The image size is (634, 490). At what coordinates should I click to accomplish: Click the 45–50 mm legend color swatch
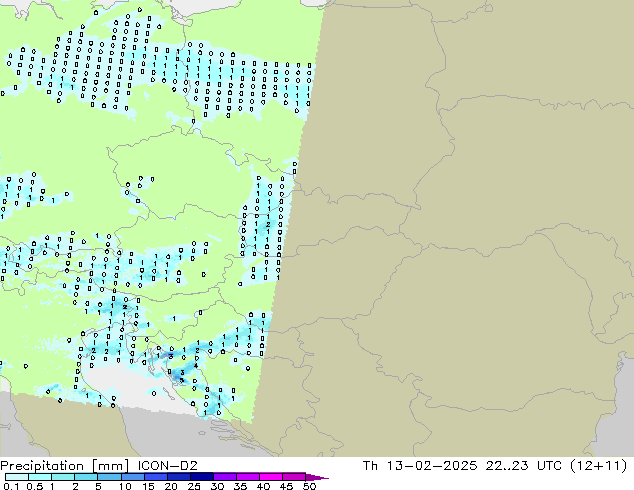tap(294, 477)
